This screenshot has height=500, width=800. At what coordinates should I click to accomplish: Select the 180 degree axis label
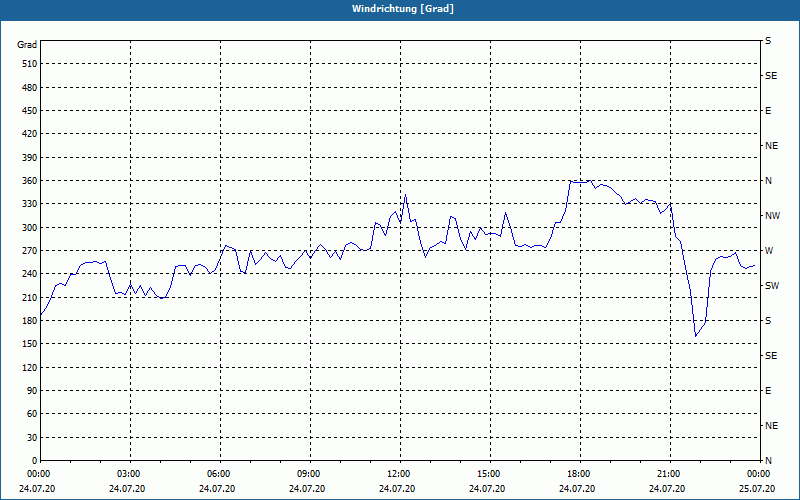pyautogui.click(x=30, y=321)
